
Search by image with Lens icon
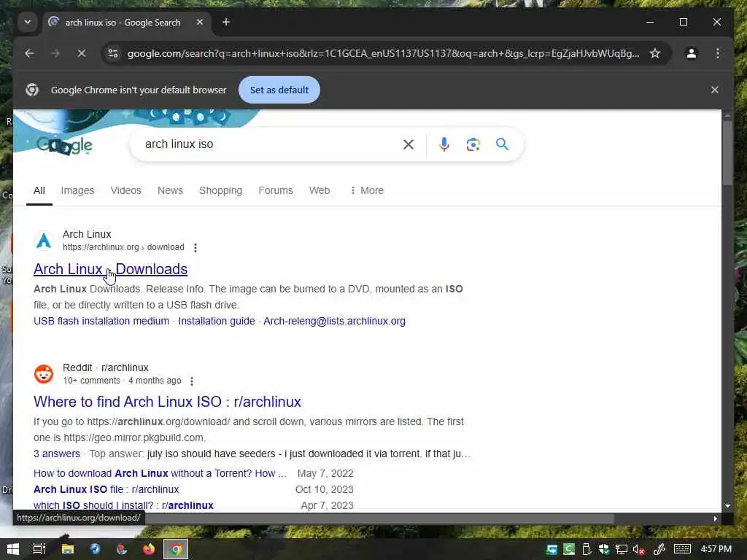pyautogui.click(x=473, y=144)
